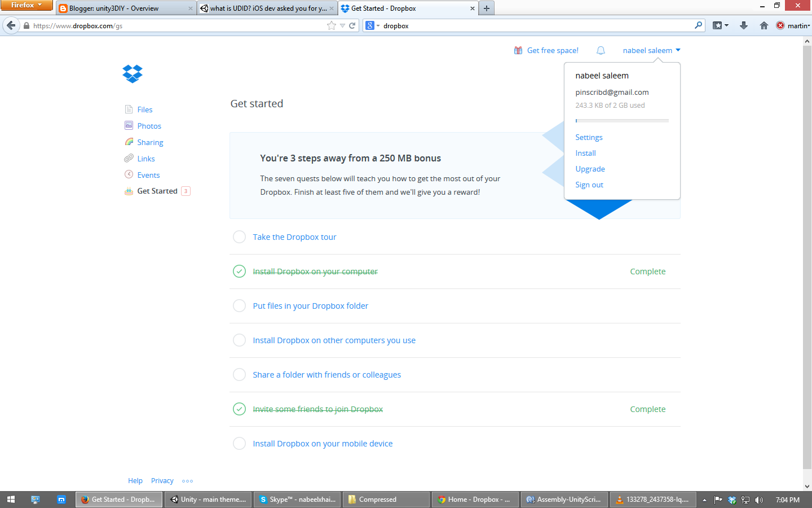Click the volume speaker tray icon
The image size is (812, 508).
[759, 500]
